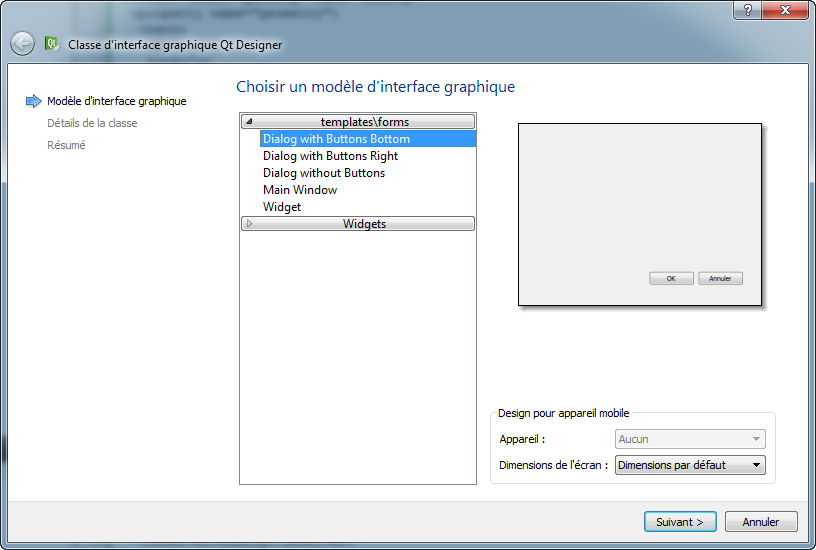This screenshot has height=550, width=816.
Task: Click the Qt Creator logo icon
Action: point(51,44)
